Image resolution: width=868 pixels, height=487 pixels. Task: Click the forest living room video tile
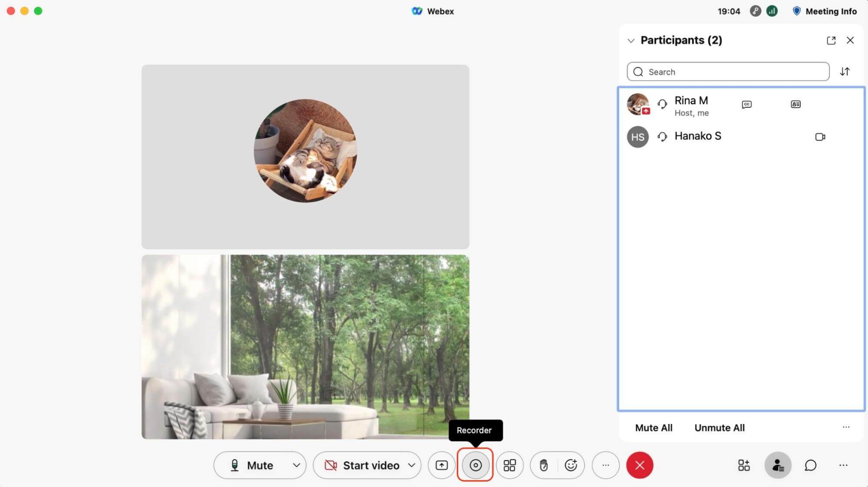pyautogui.click(x=305, y=347)
